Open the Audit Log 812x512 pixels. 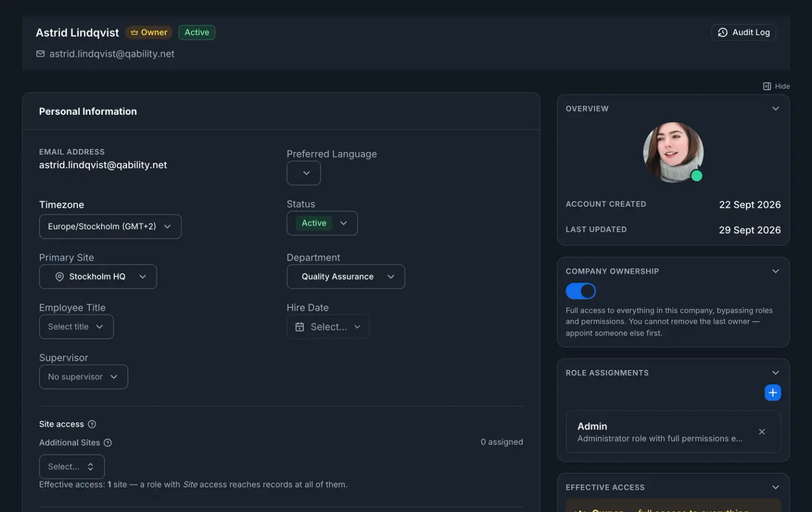(743, 32)
